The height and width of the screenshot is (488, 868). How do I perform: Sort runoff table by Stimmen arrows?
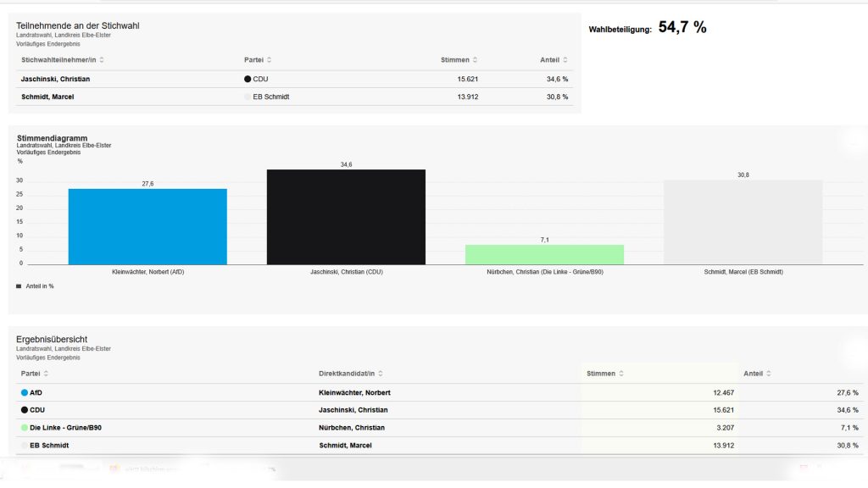point(475,60)
